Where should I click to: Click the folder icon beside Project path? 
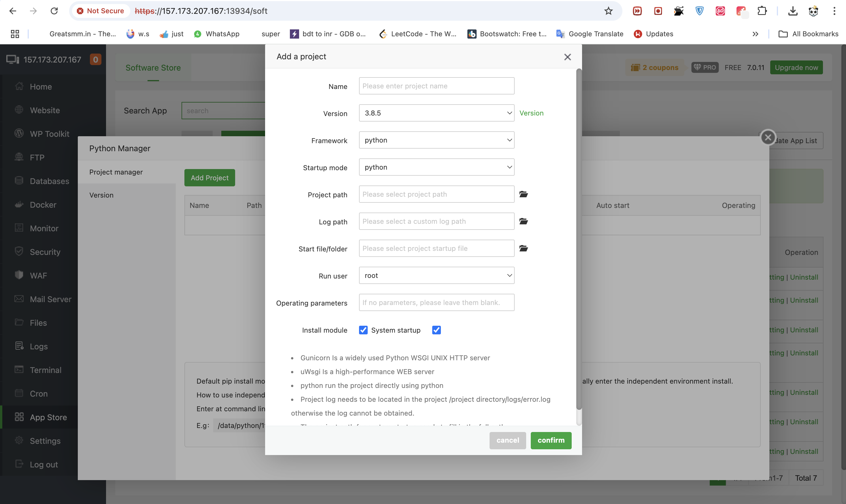pyautogui.click(x=523, y=194)
